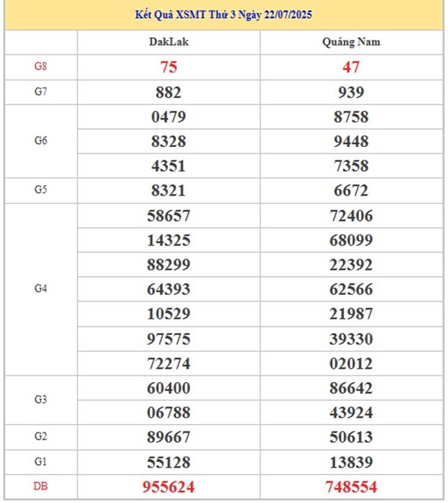Viewport: 448px width, 503px height.
Task: Click DakLak G4 number 58657
Action: [x=169, y=216]
